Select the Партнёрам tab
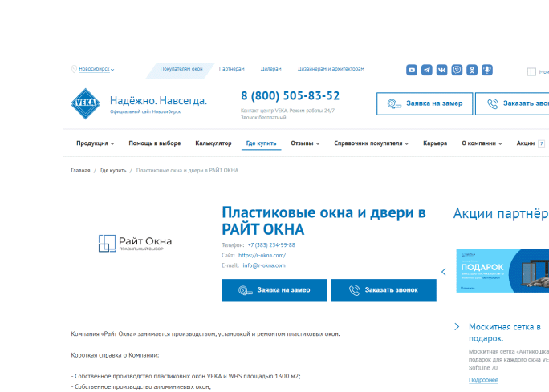This screenshot has width=549, height=392. (231, 69)
